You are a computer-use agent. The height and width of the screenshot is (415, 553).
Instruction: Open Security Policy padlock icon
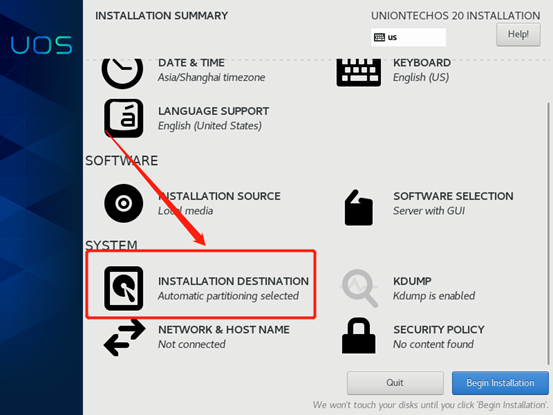359,335
